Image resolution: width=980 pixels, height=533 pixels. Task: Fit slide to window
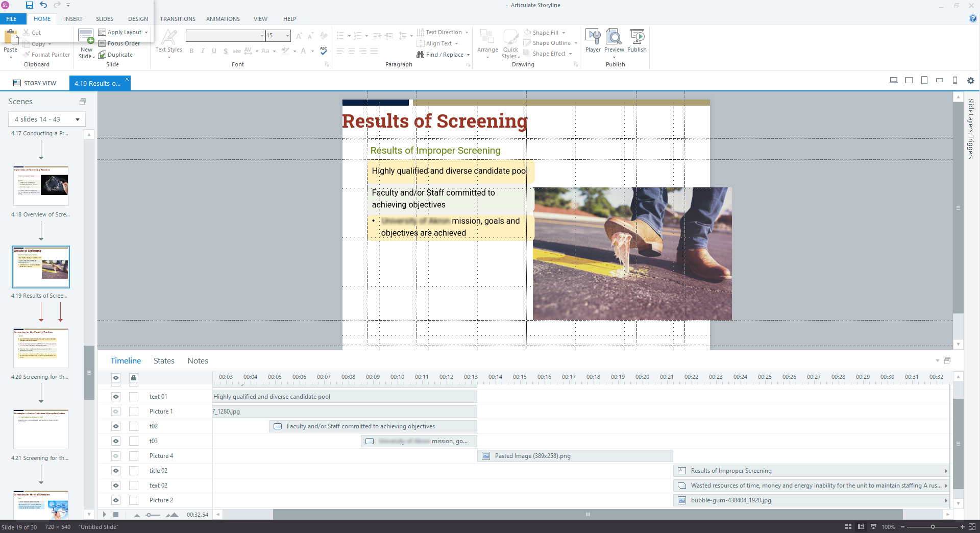pyautogui.click(x=972, y=526)
